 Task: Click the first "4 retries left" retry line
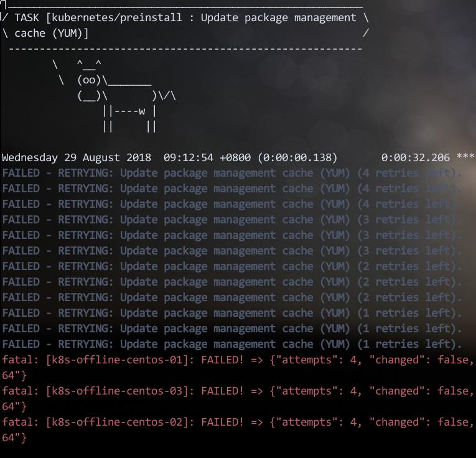(231, 173)
